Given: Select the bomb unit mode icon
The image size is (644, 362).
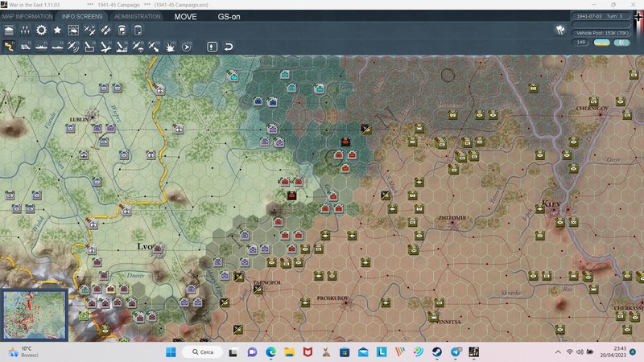Looking at the screenshot, I should pyautogui.click(x=89, y=47).
